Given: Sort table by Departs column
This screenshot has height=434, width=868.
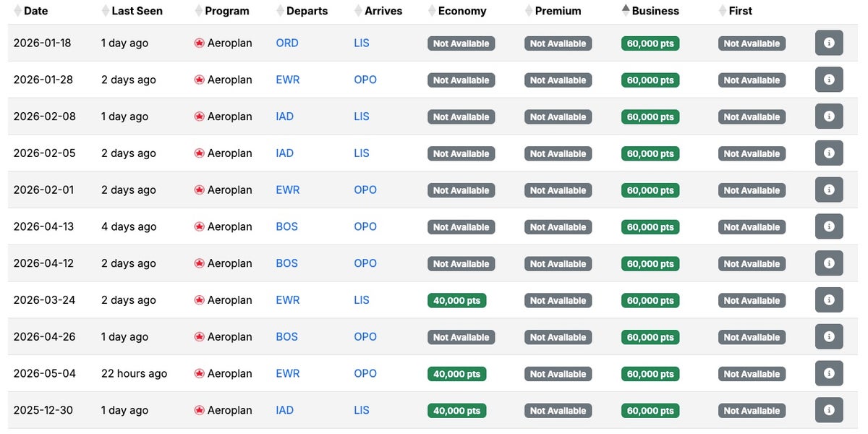Looking at the screenshot, I should pyautogui.click(x=306, y=11).
